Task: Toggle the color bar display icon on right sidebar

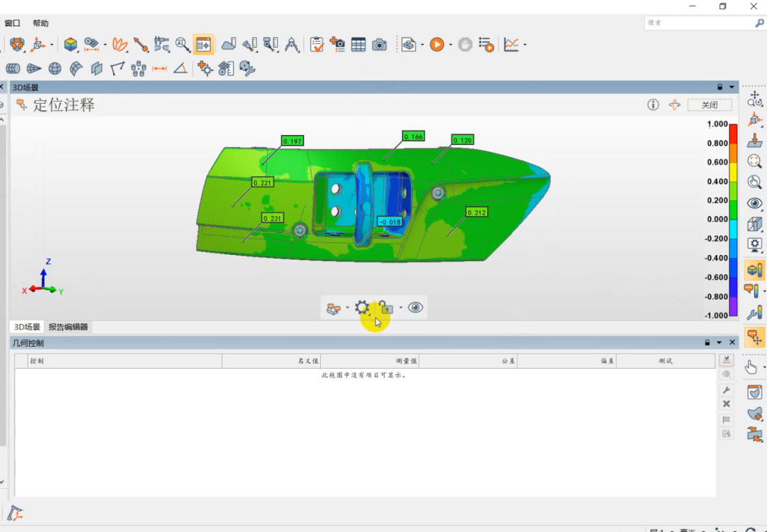Action: tap(754, 270)
